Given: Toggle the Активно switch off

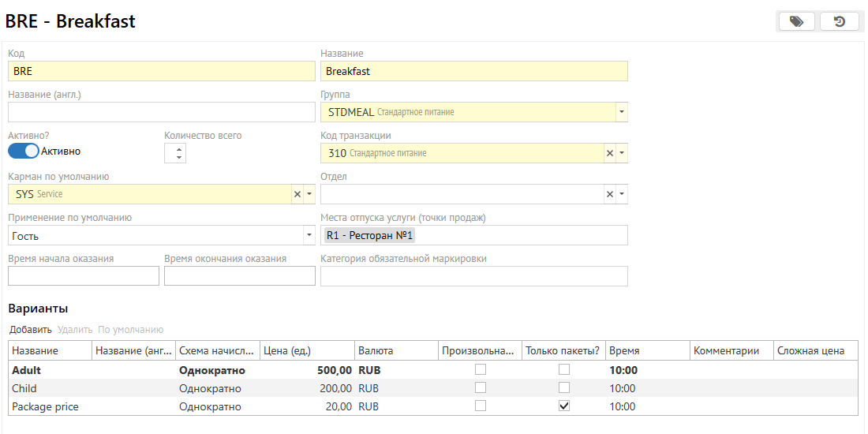Looking at the screenshot, I should 24,151.
